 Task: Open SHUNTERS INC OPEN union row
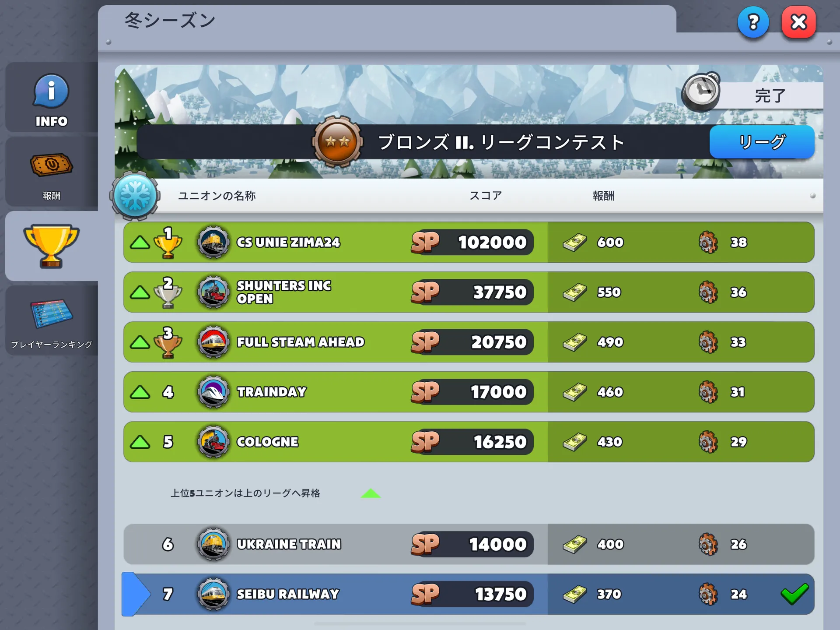[469, 292]
